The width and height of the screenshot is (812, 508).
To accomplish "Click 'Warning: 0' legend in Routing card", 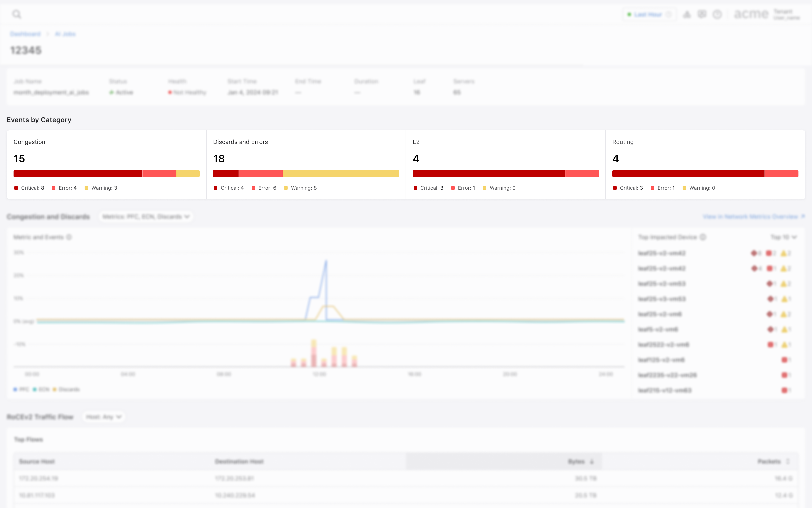I will pyautogui.click(x=699, y=188).
